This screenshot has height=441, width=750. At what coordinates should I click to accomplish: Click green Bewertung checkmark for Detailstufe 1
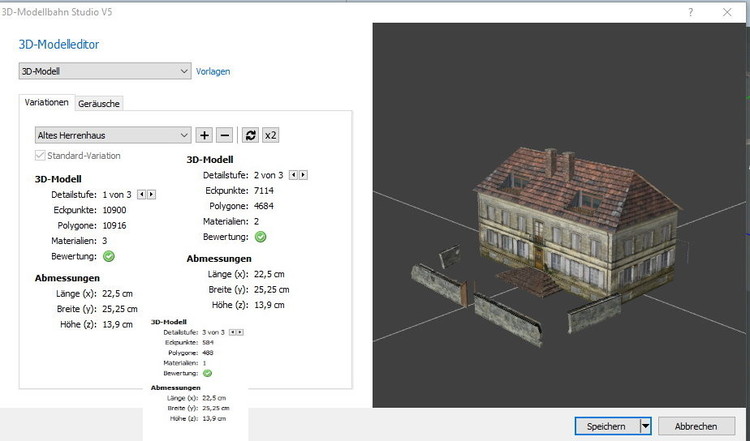(x=109, y=256)
